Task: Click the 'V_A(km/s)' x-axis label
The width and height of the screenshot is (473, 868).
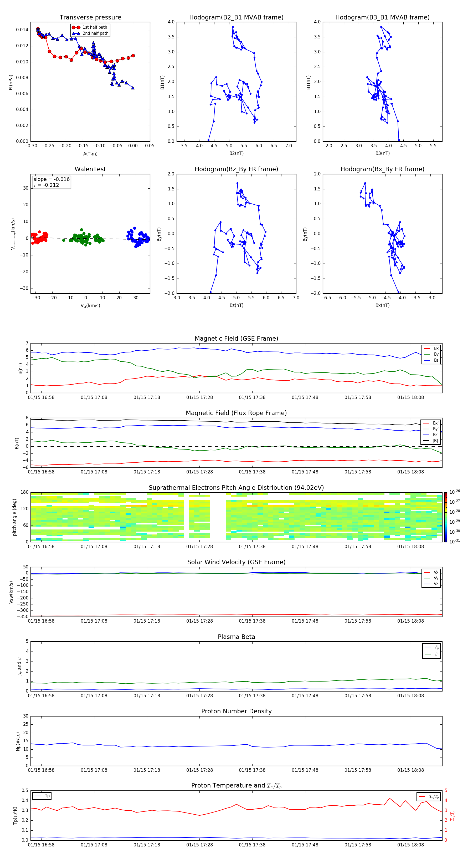Action: coord(90,306)
